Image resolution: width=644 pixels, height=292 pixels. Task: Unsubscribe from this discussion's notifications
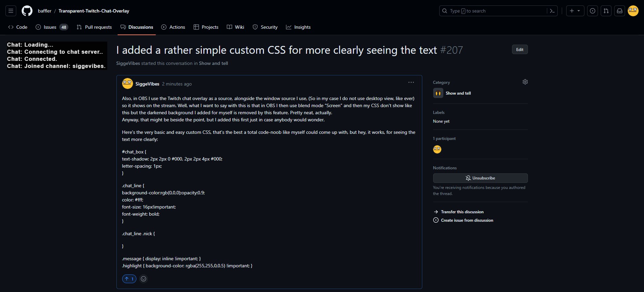tap(480, 178)
